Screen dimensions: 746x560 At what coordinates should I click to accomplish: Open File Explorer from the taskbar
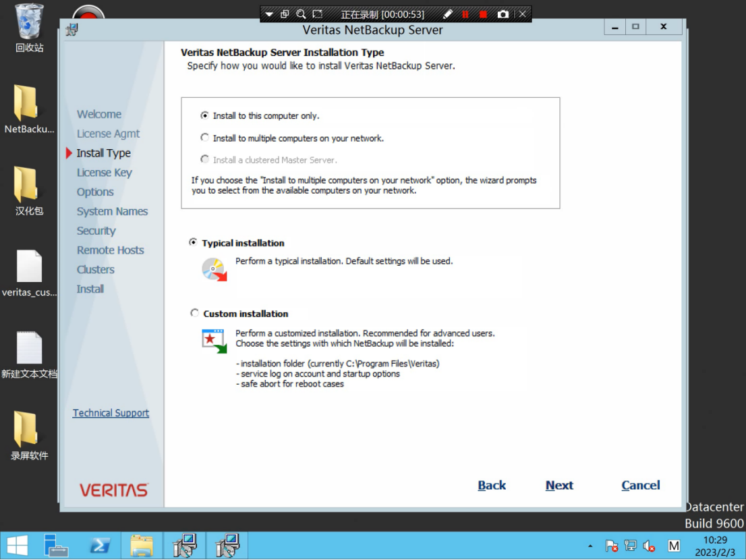point(141,545)
